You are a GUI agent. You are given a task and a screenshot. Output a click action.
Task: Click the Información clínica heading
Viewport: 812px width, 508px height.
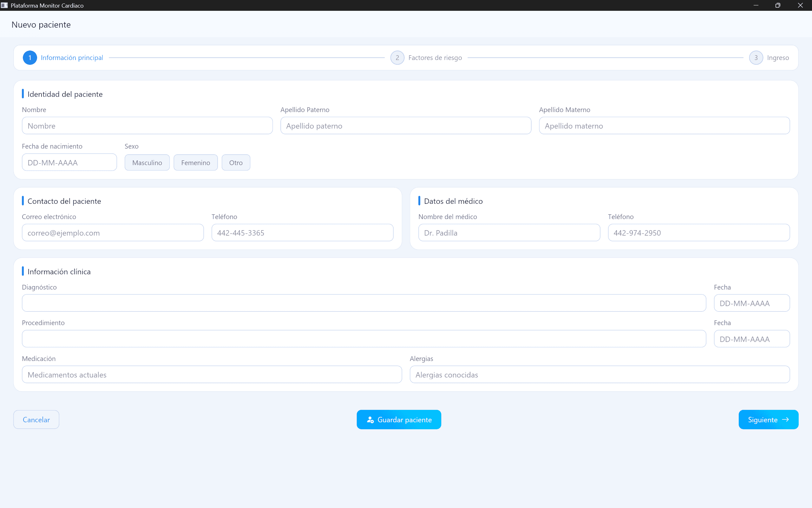click(59, 271)
